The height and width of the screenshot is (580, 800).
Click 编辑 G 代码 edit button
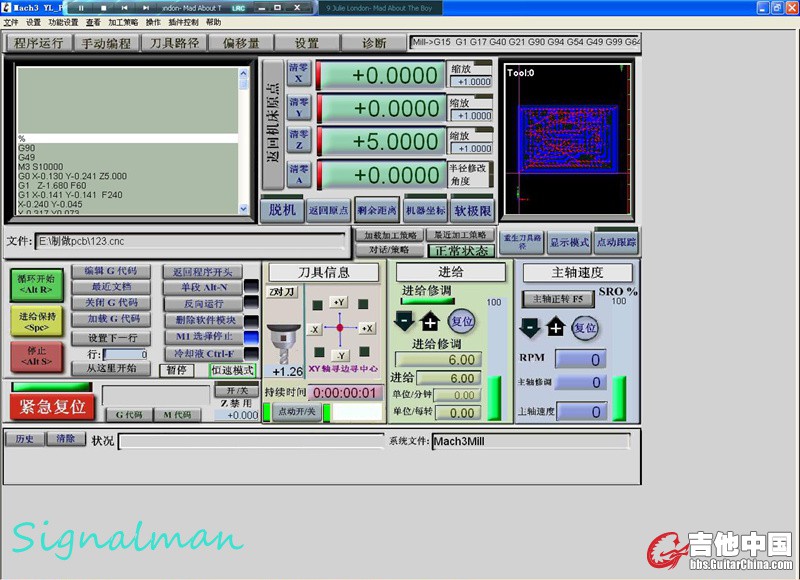(x=111, y=271)
